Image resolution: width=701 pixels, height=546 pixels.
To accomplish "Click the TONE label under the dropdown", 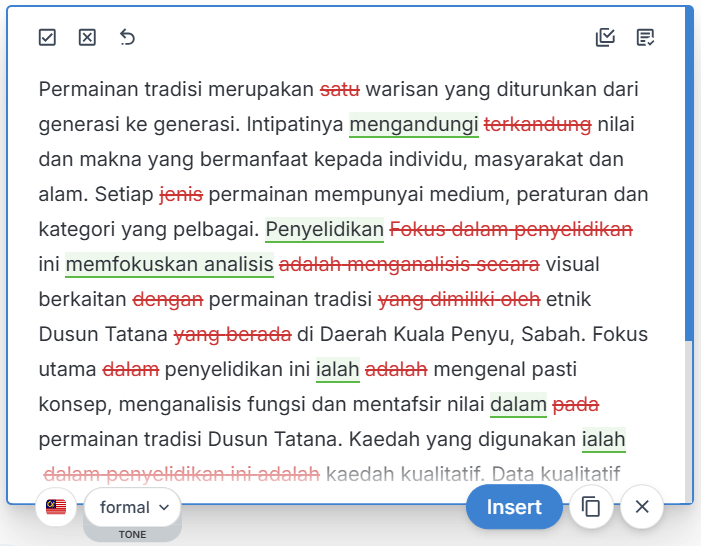I will pyautogui.click(x=132, y=534).
